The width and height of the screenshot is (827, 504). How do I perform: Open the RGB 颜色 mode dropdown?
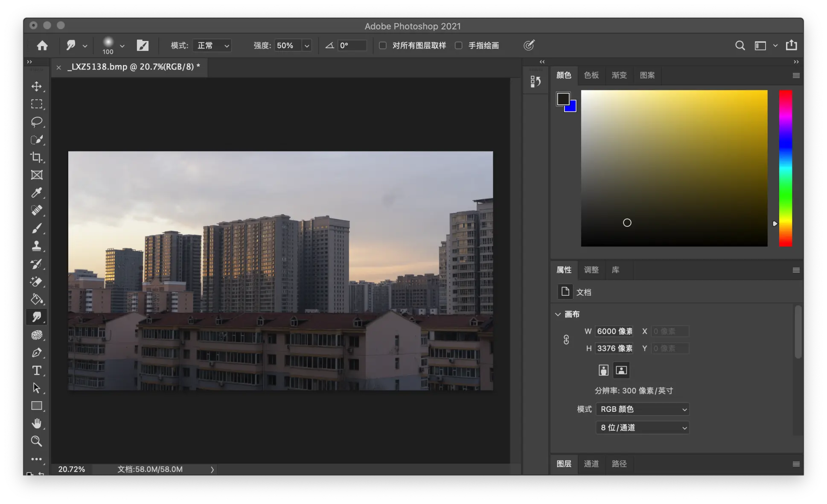pos(642,409)
